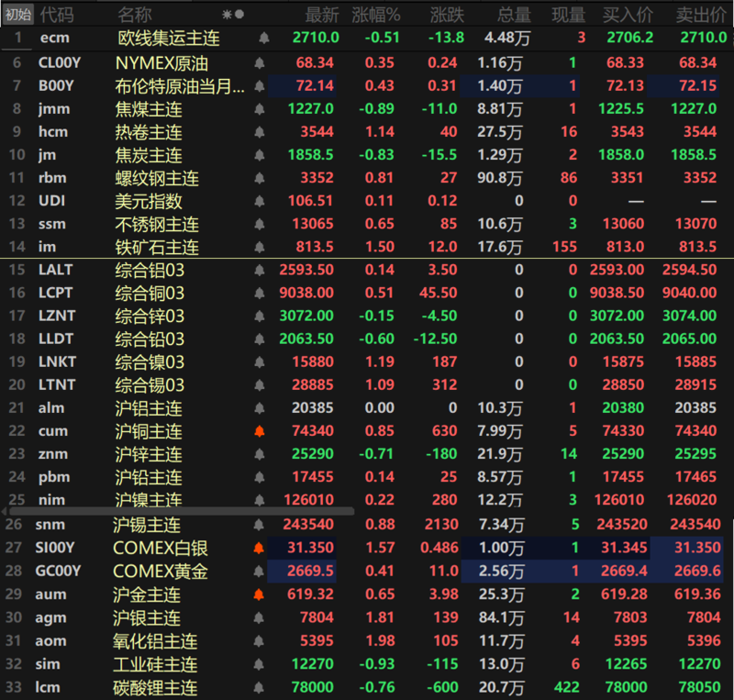Select the ecm contract code
734x700 pixels.
55,38
